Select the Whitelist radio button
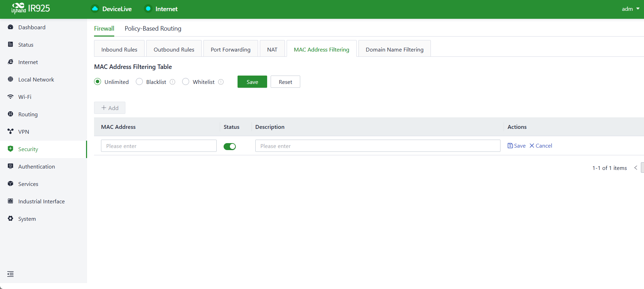 (x=186, y=81)
